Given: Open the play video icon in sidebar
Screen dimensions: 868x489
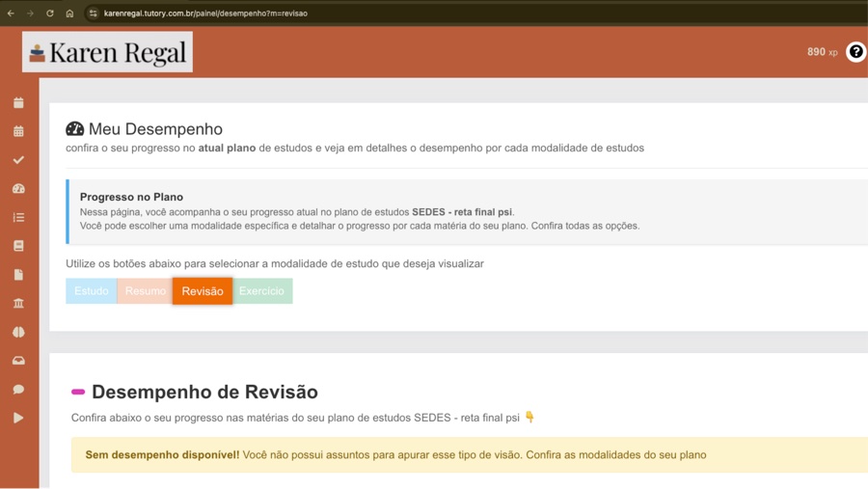Looking at the screenshot, I should [19, 418].
